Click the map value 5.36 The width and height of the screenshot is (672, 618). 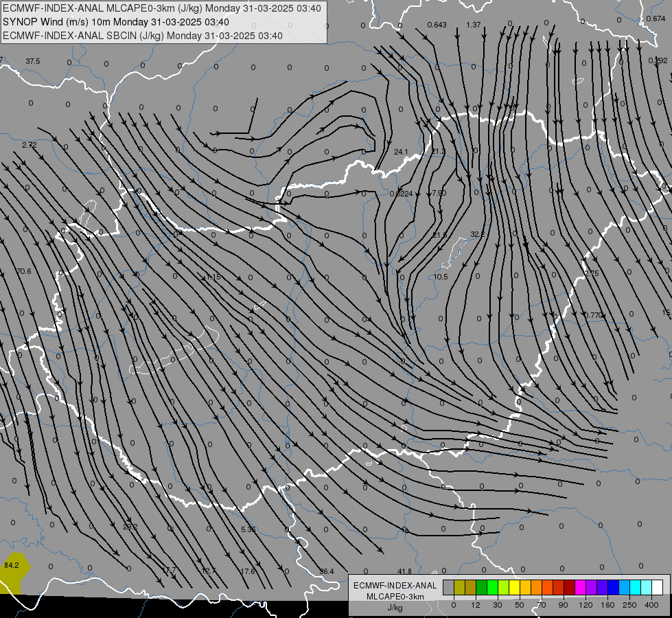click(248, 529)
